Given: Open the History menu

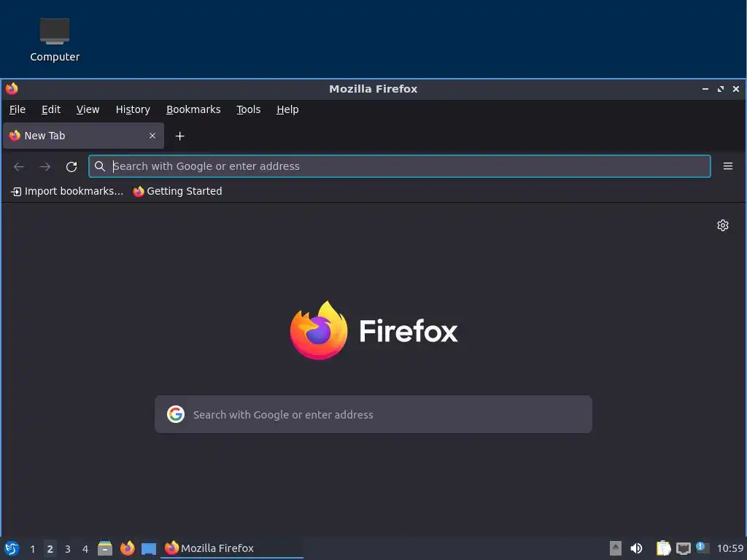Looking at the screenshot, I should coord(133,109).
